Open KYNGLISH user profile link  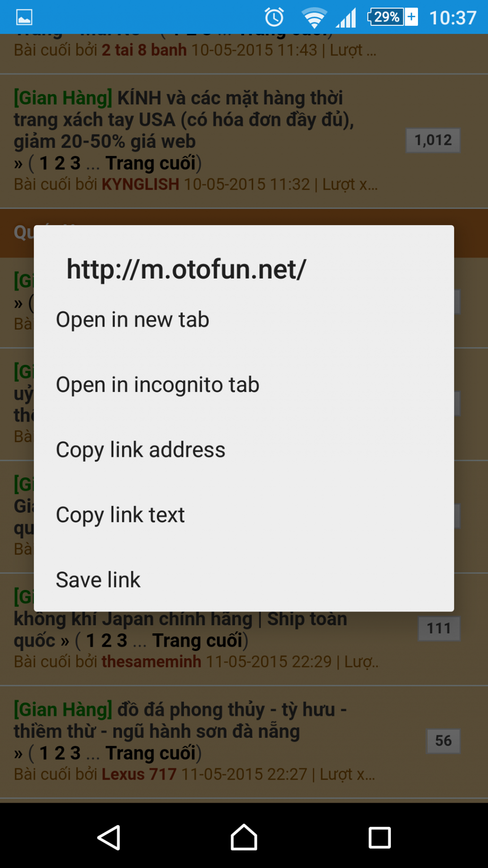pos(141,184)
